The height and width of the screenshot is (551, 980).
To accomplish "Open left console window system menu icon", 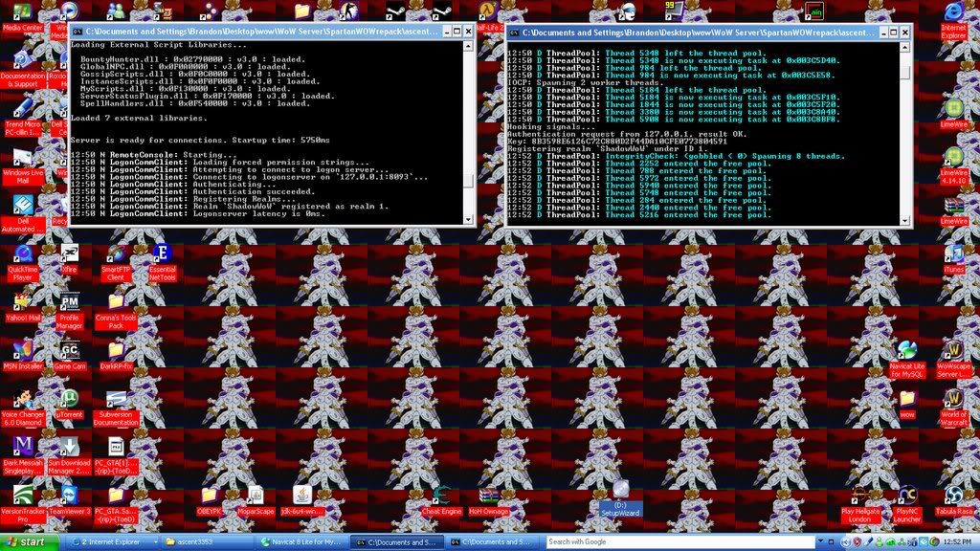I will [78, 32].
